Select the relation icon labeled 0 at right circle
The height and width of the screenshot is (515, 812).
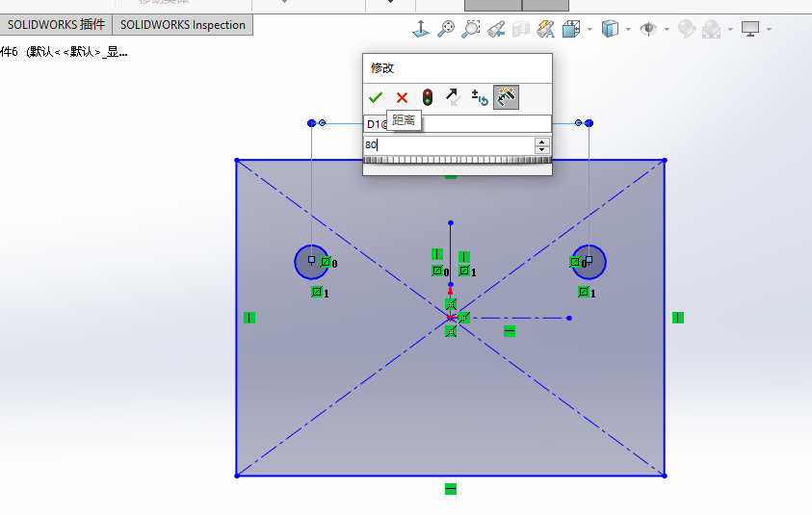575,262
